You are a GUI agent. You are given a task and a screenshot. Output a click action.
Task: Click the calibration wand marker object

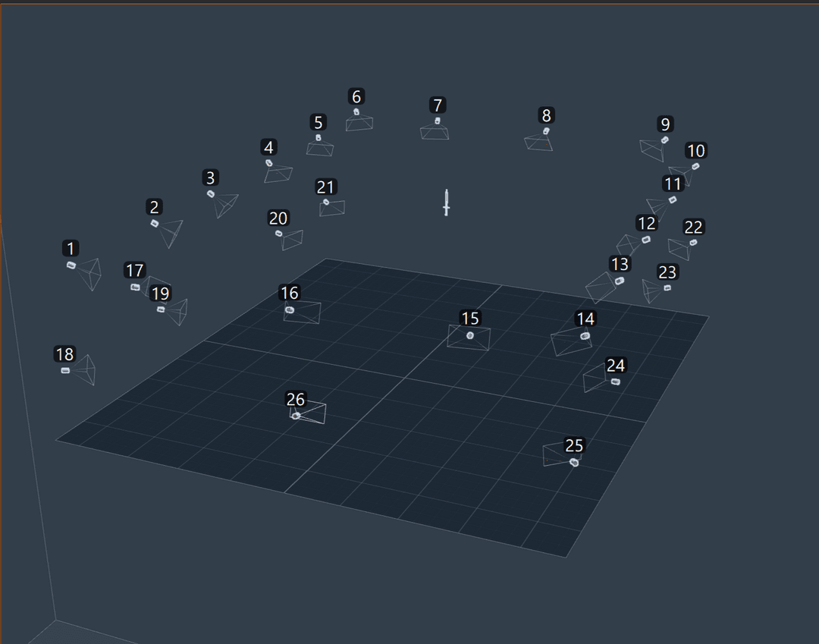[x=447, y=203]
